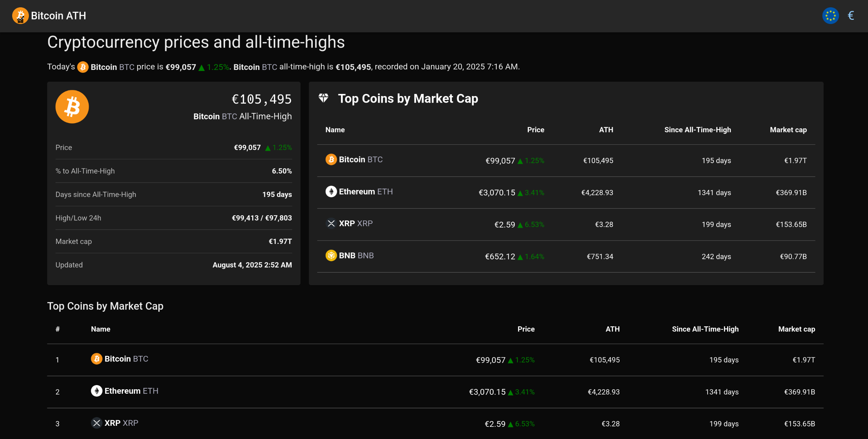
Task: Click Since All-Time-High header in bottom table
Action: tap(705, 329)
